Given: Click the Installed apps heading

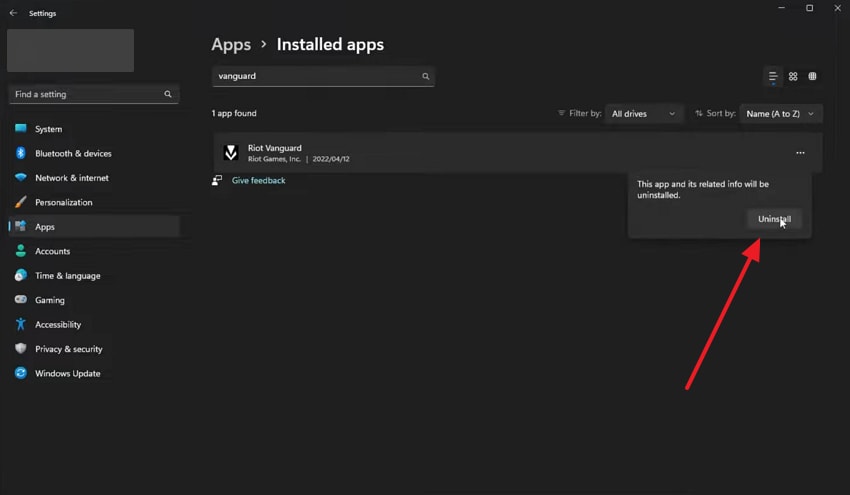Looking at the screenshot, I should 330,44.
